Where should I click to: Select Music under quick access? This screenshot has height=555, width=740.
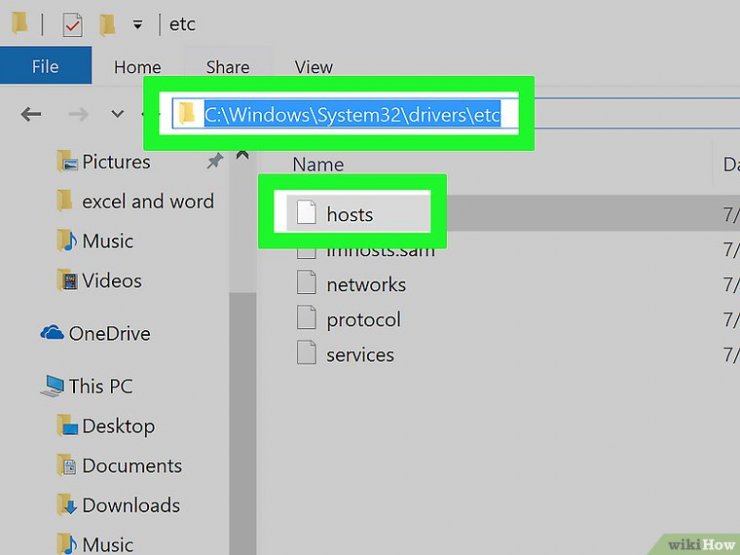click(x=108, y=241)
